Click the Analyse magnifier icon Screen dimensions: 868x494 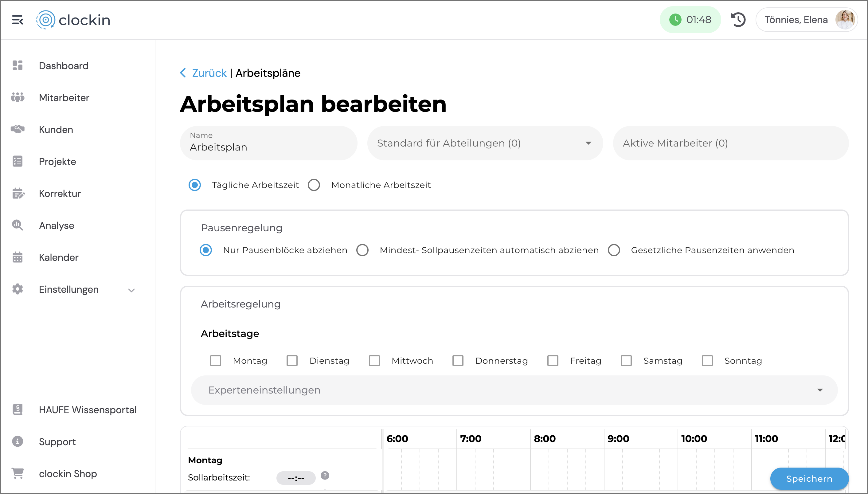[17, 225]
